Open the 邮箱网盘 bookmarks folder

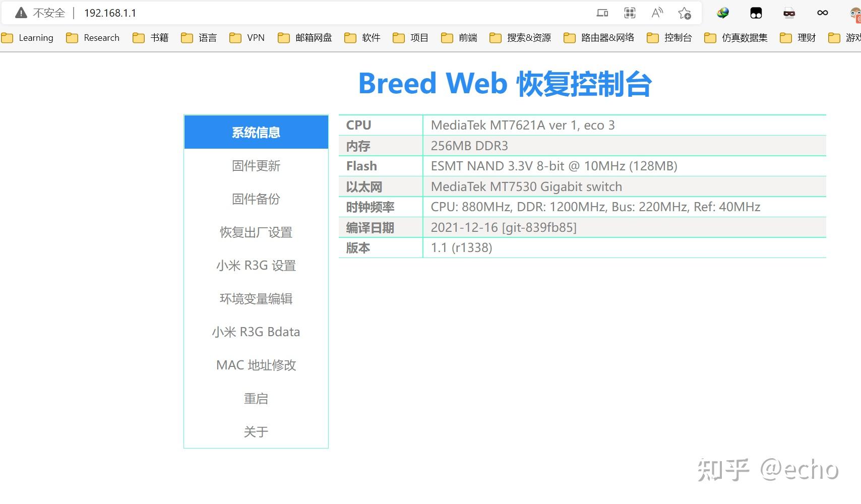point(305,38)
